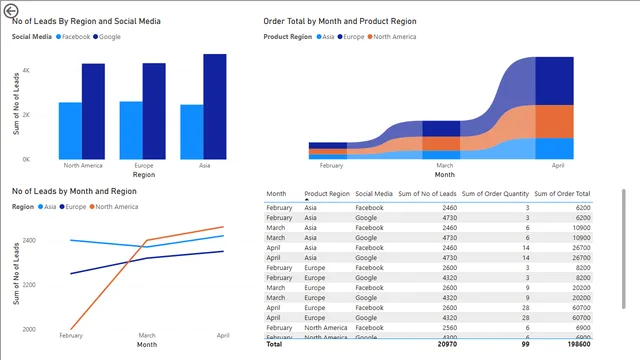This screenshot has width=640, height=360.
Task: Select March North America segment in ribbon chart
Action: (441, 144)
